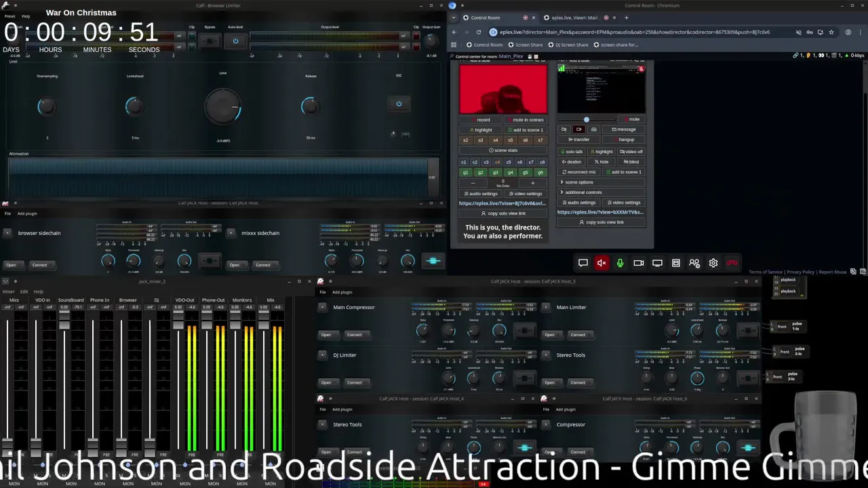Click the video camera icon in control bar
The width and height of the screenshot is (868, 488).
(x=639, y=263)
